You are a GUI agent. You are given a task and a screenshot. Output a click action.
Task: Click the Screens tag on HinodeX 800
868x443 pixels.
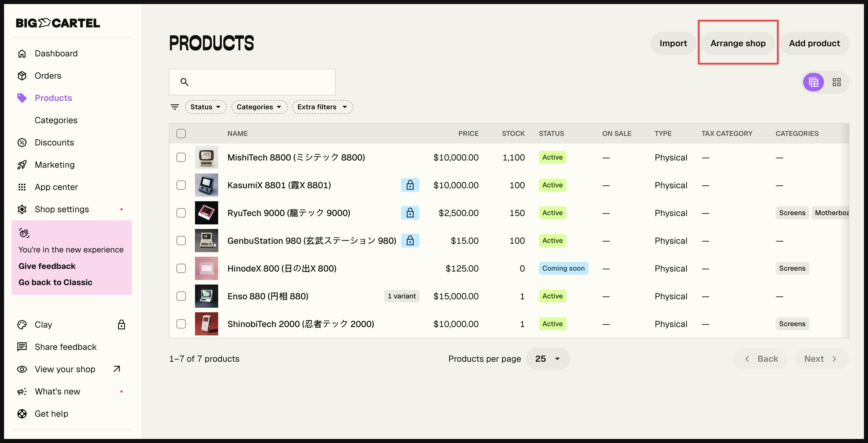pyautogui.click(x=792, y=268)
